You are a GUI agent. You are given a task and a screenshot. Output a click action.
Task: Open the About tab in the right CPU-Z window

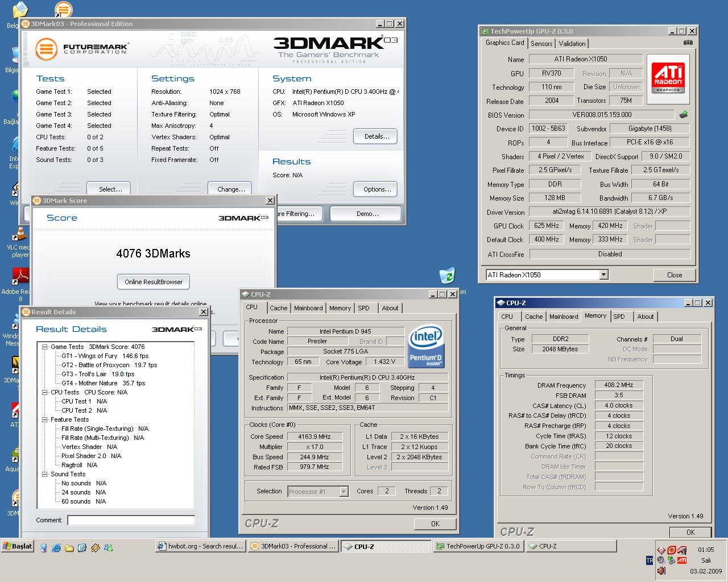pyautogui.click(x=645, y=317)
